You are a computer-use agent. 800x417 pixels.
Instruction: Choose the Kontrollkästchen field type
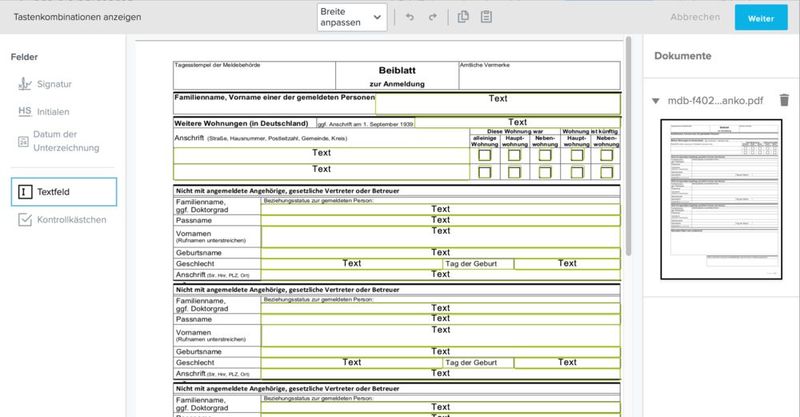coord(64,219)
